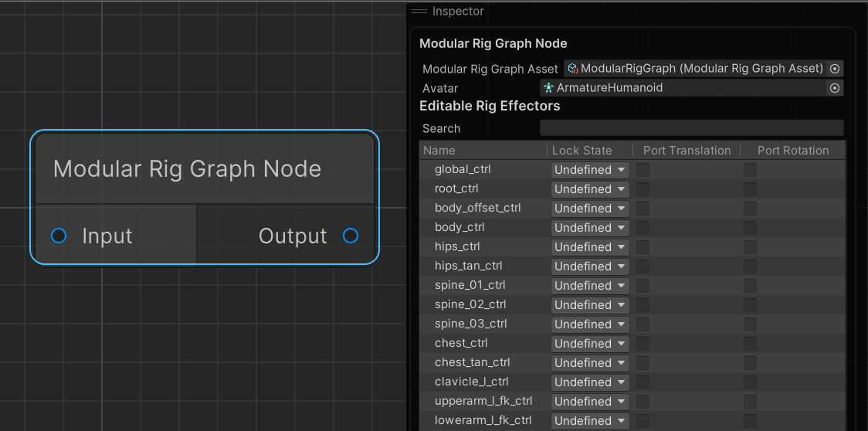Click the Input port circle on the node
The image size is (868, 431).
[59, 236]
